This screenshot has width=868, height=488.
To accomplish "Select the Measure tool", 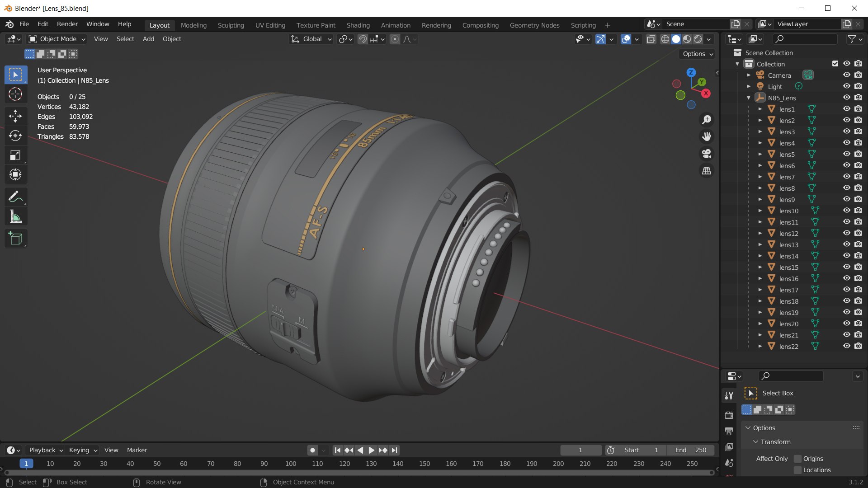I will click(x=15, y=216).
